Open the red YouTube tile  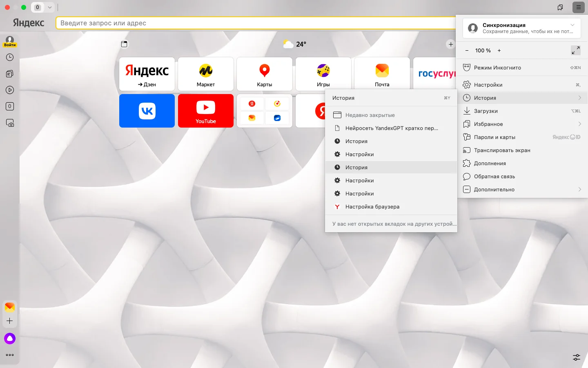point(206,111)
